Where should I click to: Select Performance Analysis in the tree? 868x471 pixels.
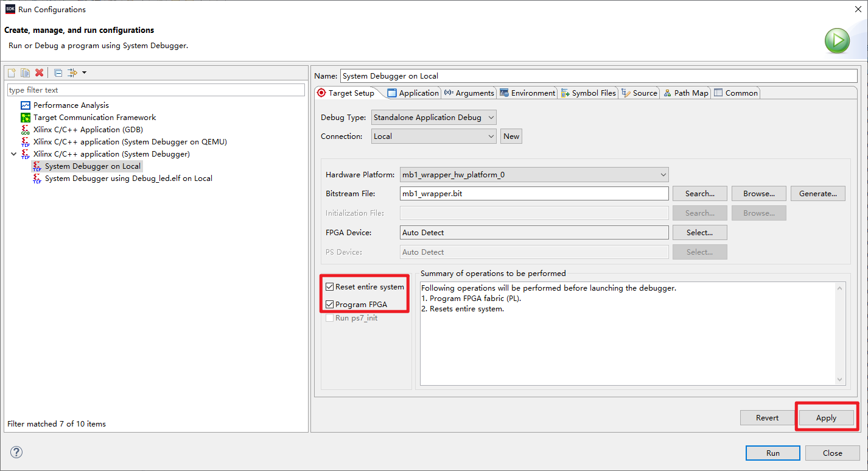coord(71,105)
